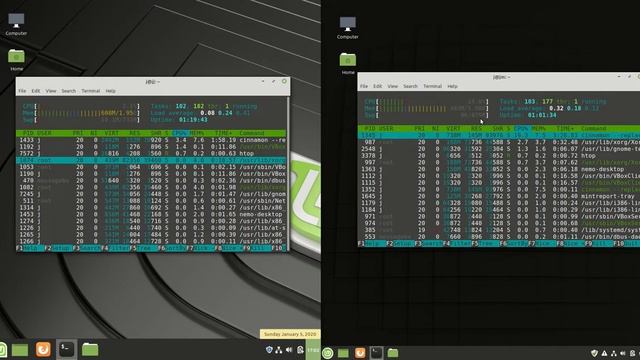640x360 pixels.
Task: Open Mint menu button in right taskbar
Action: pos(328,353)
